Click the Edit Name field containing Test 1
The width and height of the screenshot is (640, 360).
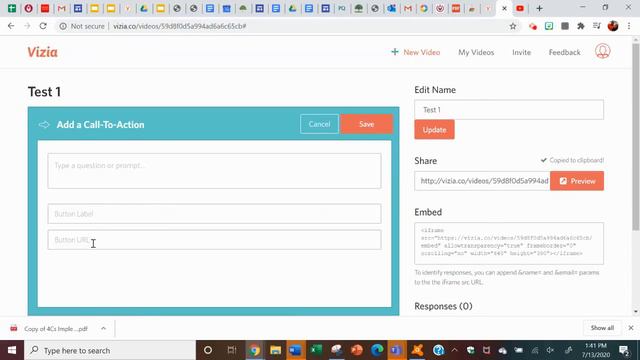(x=509, y=110)
